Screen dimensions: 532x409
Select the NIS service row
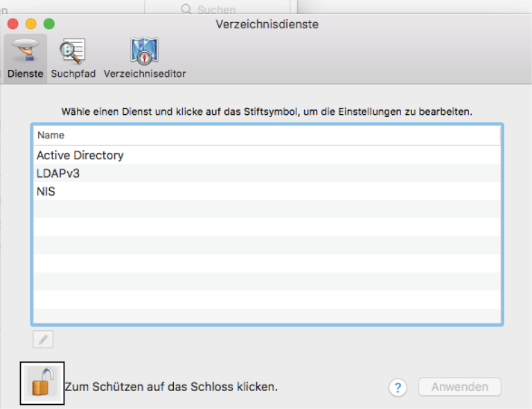pos(267,192)
